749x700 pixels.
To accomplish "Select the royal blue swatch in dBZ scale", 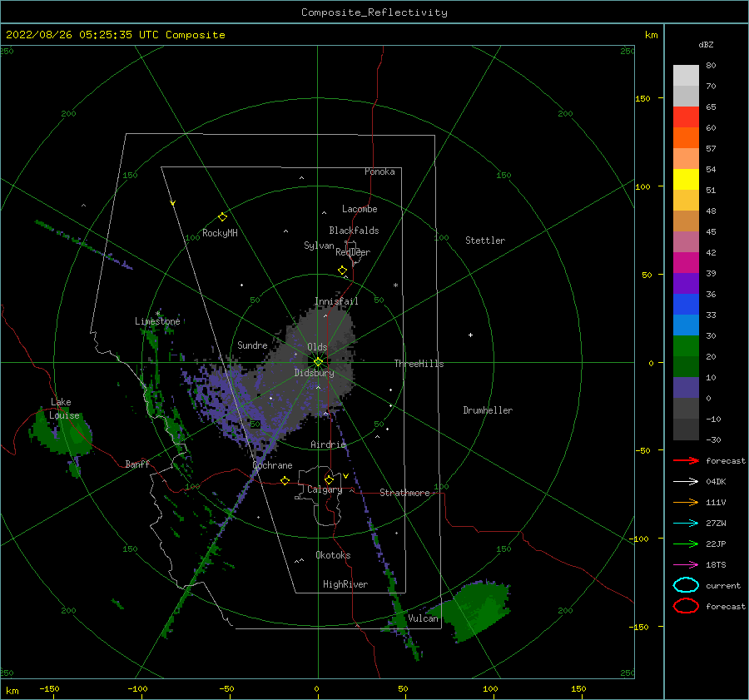I will click(686, 304).
